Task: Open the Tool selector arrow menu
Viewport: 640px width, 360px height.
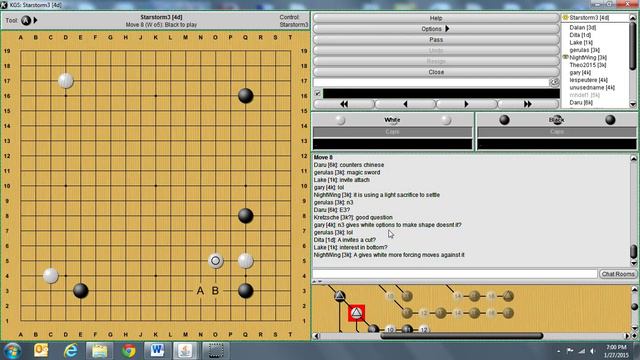Action: 36,20
